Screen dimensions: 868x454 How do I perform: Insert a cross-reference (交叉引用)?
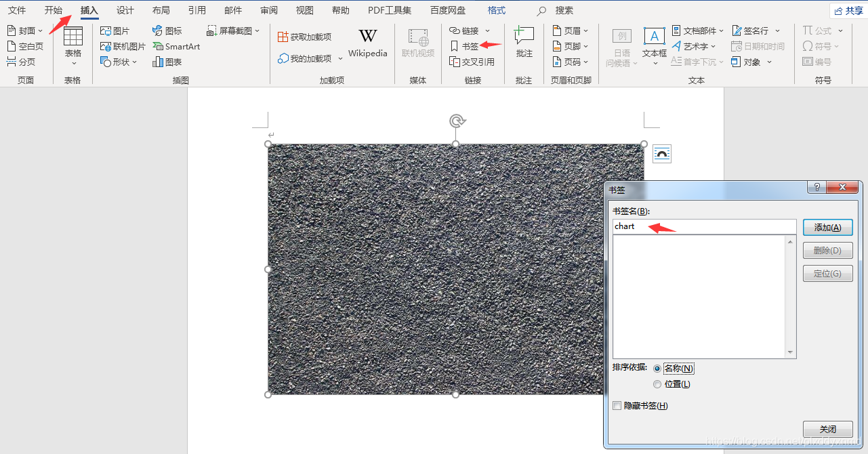point(472,62)
